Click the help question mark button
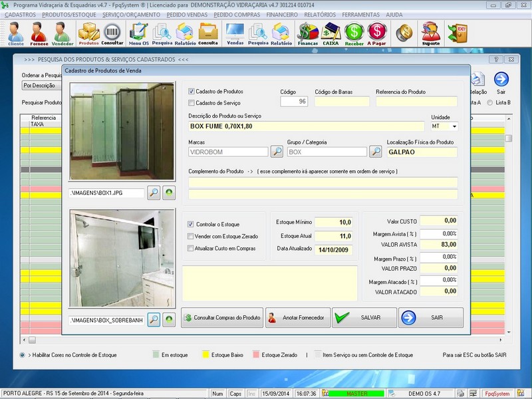This screenshot has width=532, height=399. coord(495,59)
